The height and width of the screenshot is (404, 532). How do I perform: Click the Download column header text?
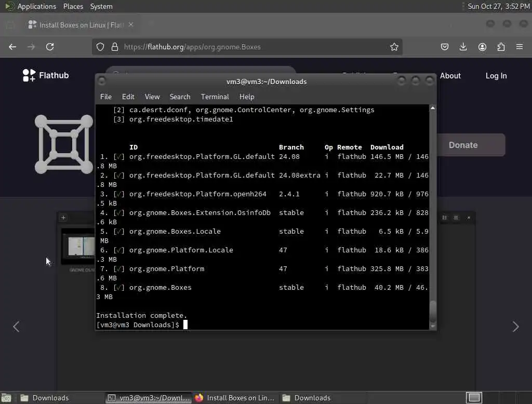pos(387,147)
